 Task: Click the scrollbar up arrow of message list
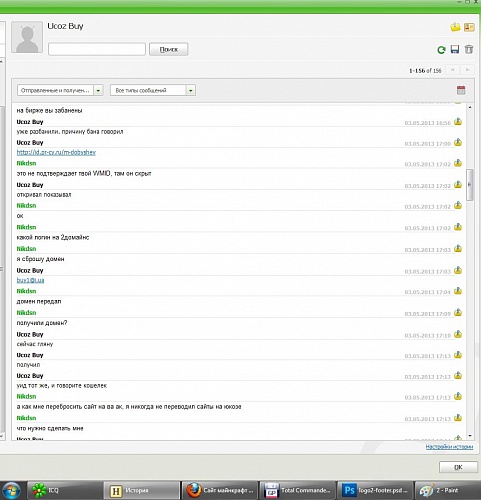pos(470,107)
